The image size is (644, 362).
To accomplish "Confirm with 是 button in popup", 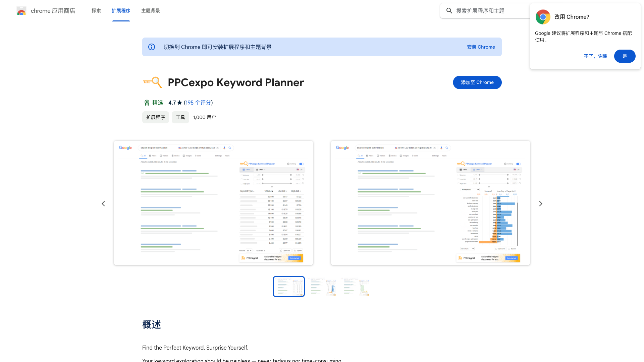I will tap(625, 56).
